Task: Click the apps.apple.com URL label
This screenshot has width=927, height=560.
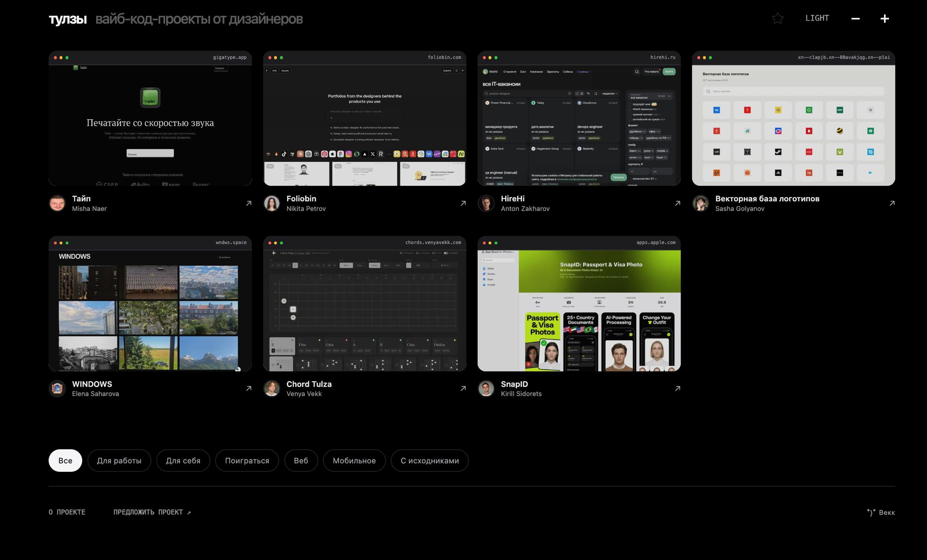Action: (656, 243)
